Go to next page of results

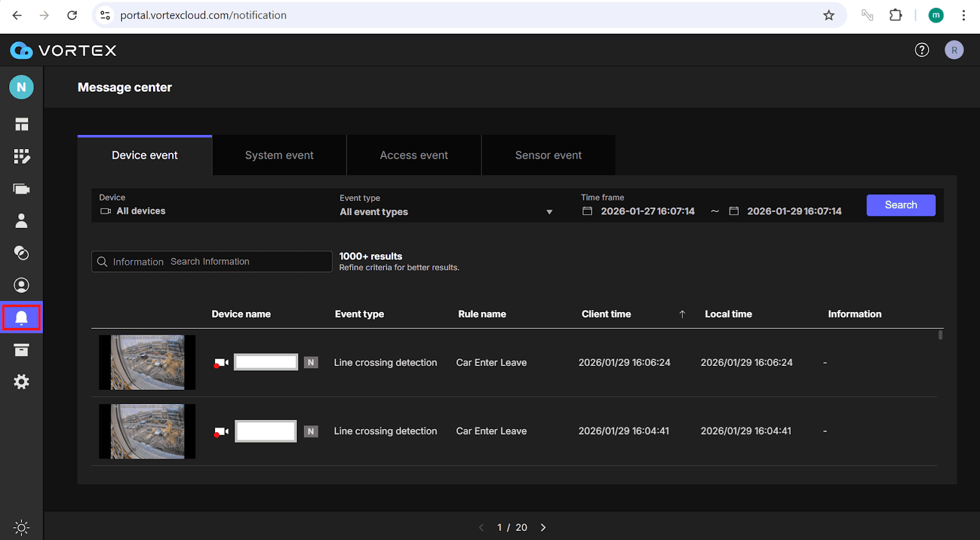[543, 527]
